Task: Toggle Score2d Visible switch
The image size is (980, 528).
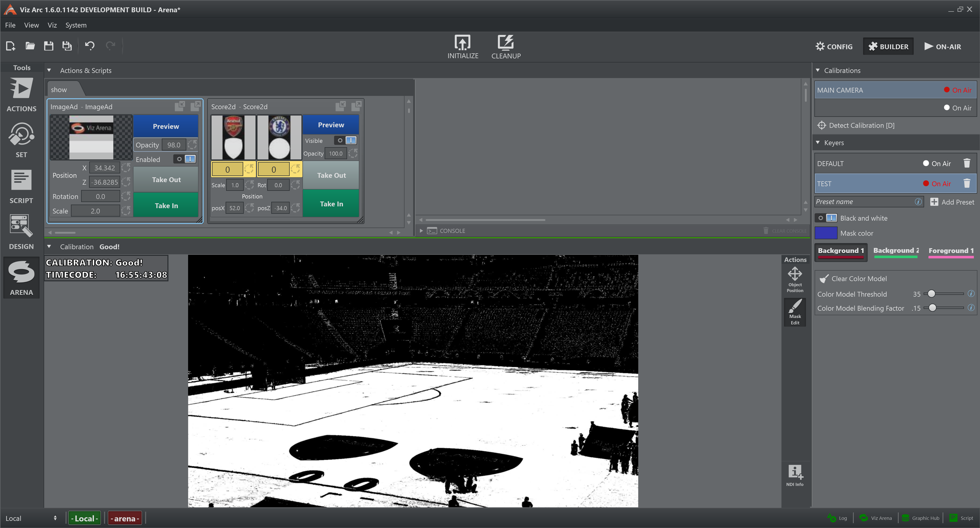Action: 346,140
